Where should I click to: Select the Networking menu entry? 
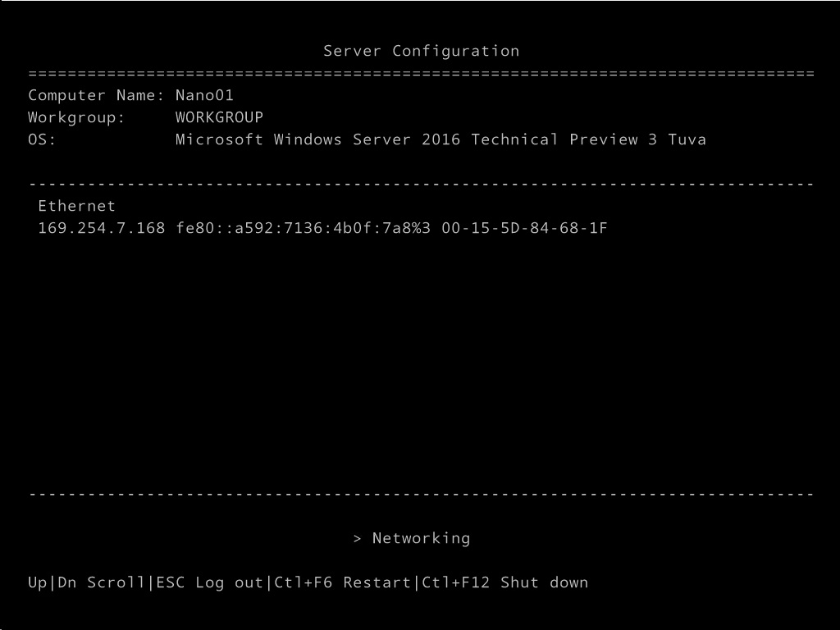click(412, 538)
